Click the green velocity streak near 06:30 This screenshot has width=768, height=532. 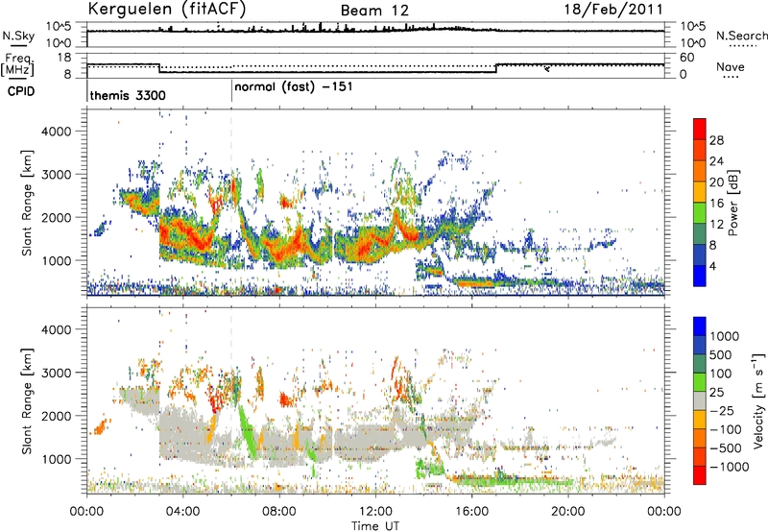click(x=247, y=432)
